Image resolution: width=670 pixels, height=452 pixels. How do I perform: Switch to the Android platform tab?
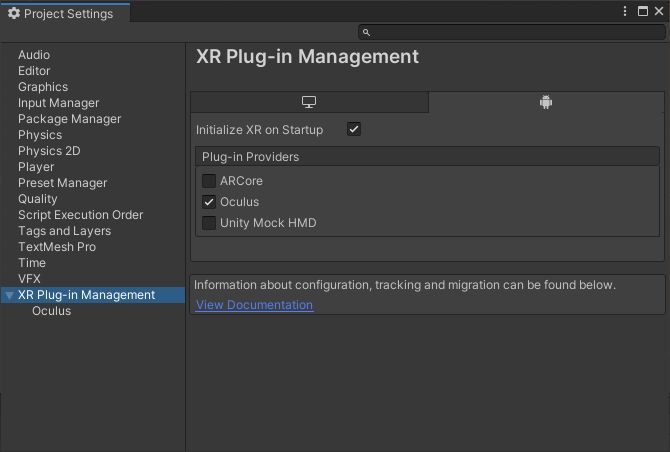coord(546,102)
